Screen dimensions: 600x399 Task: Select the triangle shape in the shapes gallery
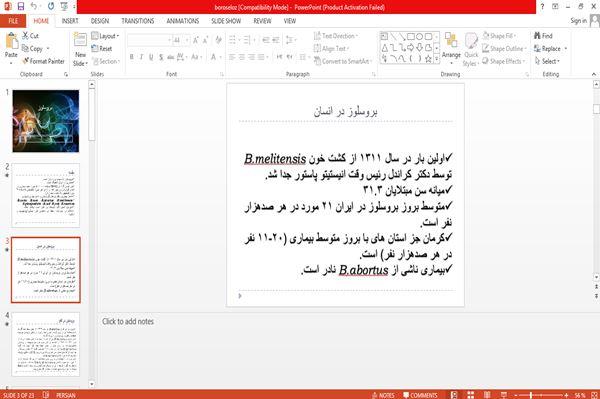point(385,48)
